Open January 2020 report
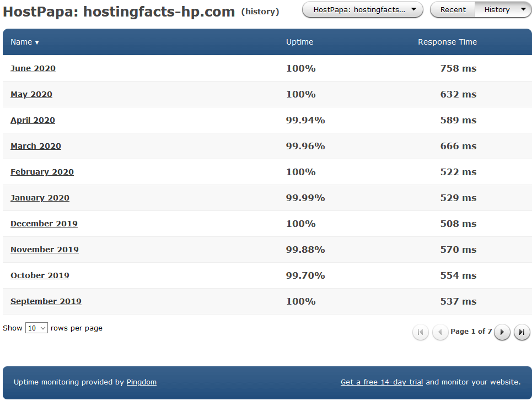The image size is (532, 401). (40, 198)
